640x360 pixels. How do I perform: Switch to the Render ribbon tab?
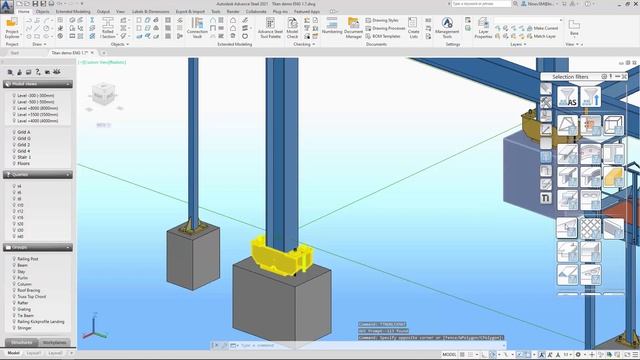click(x=233, y=11)
